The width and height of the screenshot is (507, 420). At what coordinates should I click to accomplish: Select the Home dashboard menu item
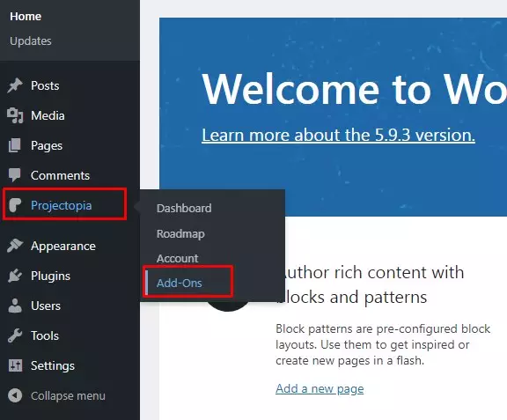click(26, 16)
